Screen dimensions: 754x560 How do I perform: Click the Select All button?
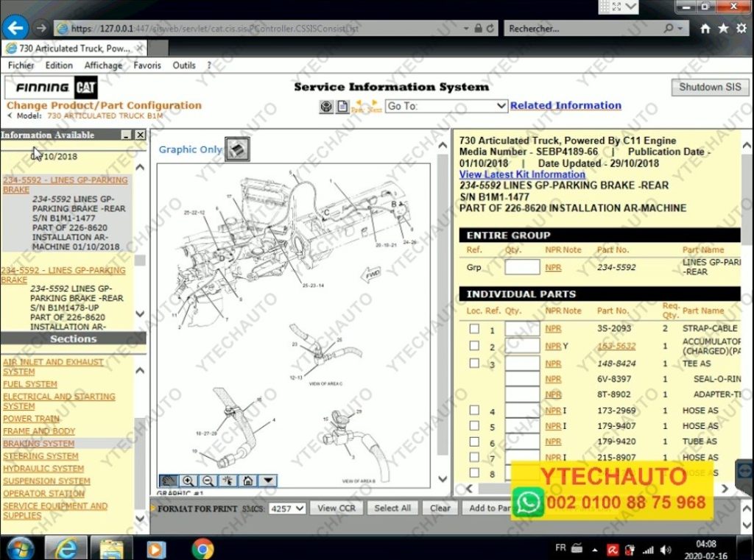(x=392, y=508)
